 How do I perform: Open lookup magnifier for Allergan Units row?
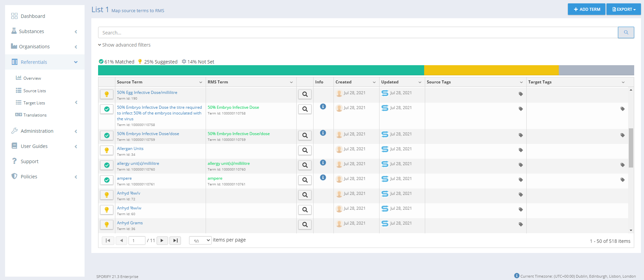(305, 150)
